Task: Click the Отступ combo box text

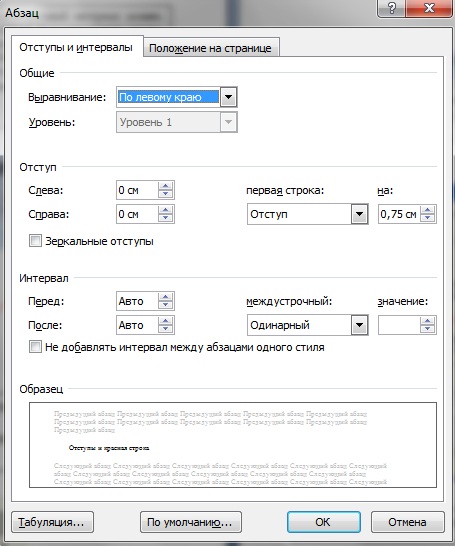Action: click(x=269, y=214)
